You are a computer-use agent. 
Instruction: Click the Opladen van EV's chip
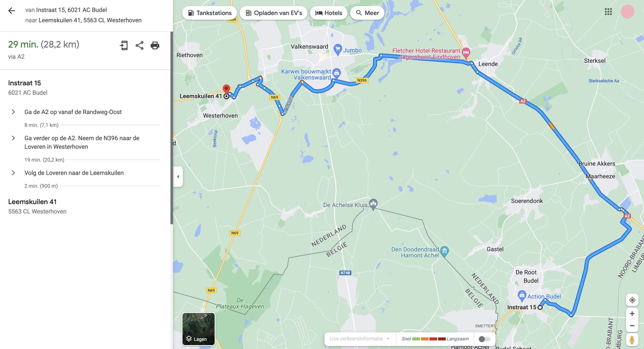[273, 13]
